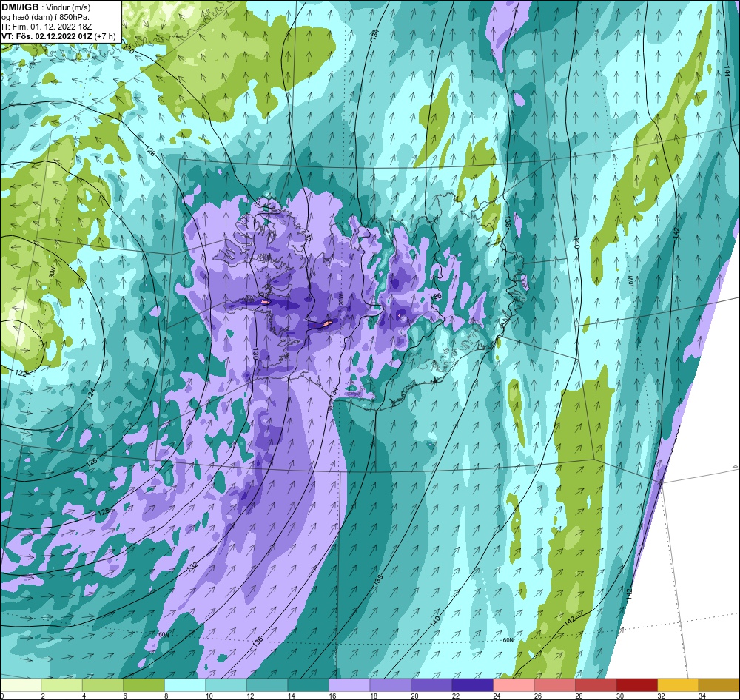This screenshot has height=700, width=740.
Task: Click the "144" contour label
Action: [727, 71]
